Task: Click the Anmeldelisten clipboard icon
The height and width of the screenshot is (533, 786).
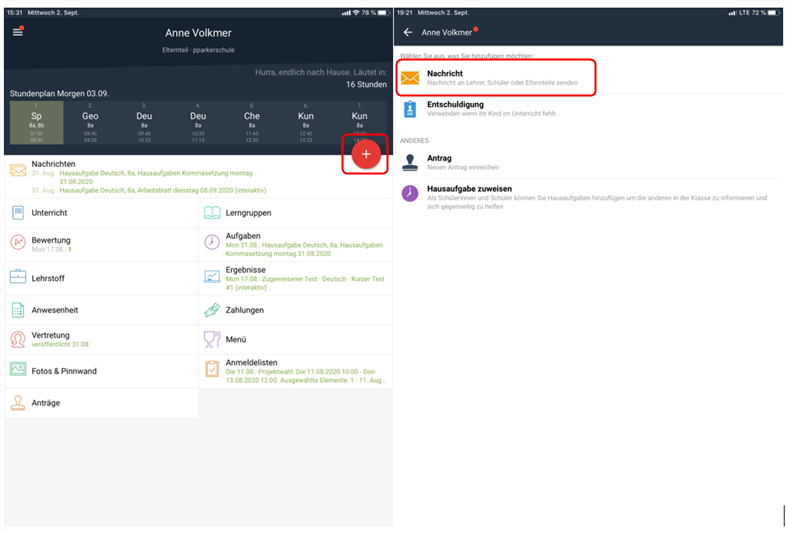Action: coord(212,369)
